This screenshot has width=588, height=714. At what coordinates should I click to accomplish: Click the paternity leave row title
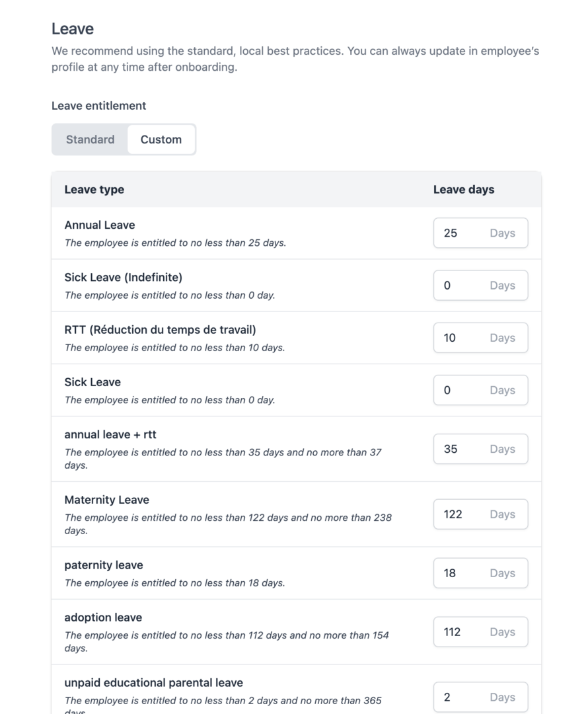click(x=104, y=565)
